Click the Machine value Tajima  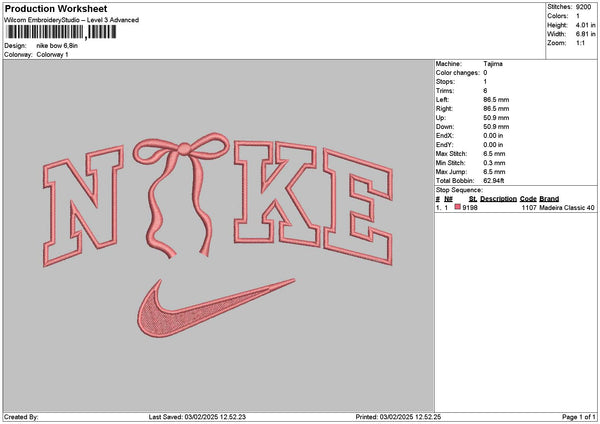point(494,63)
